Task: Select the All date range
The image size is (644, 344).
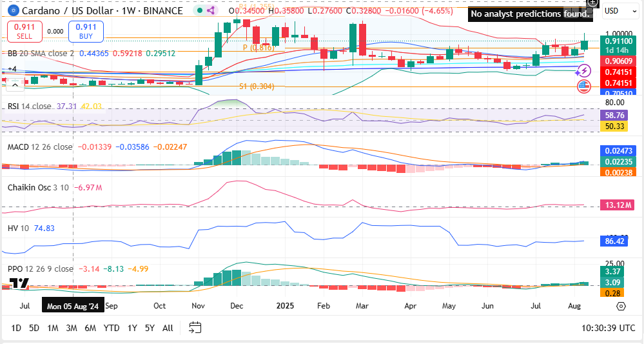Action: [x=168, y=328]
